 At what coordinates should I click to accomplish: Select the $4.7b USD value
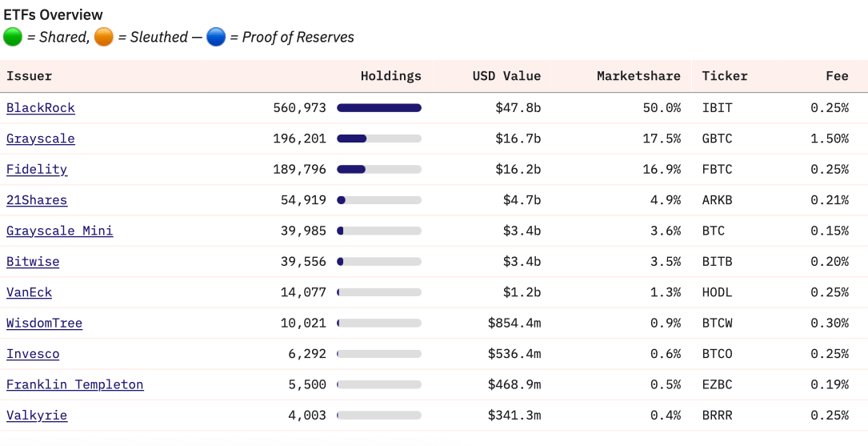pos(522,200)
